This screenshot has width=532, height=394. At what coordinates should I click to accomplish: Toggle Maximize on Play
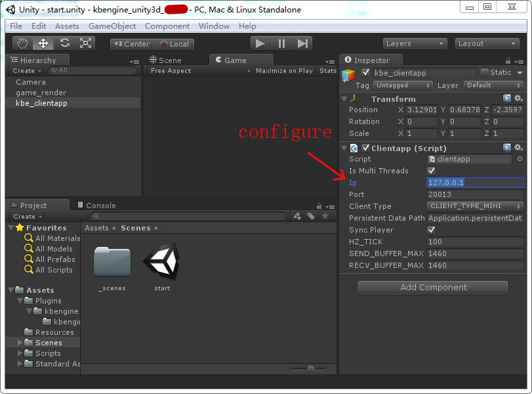[x=284, y=71]
